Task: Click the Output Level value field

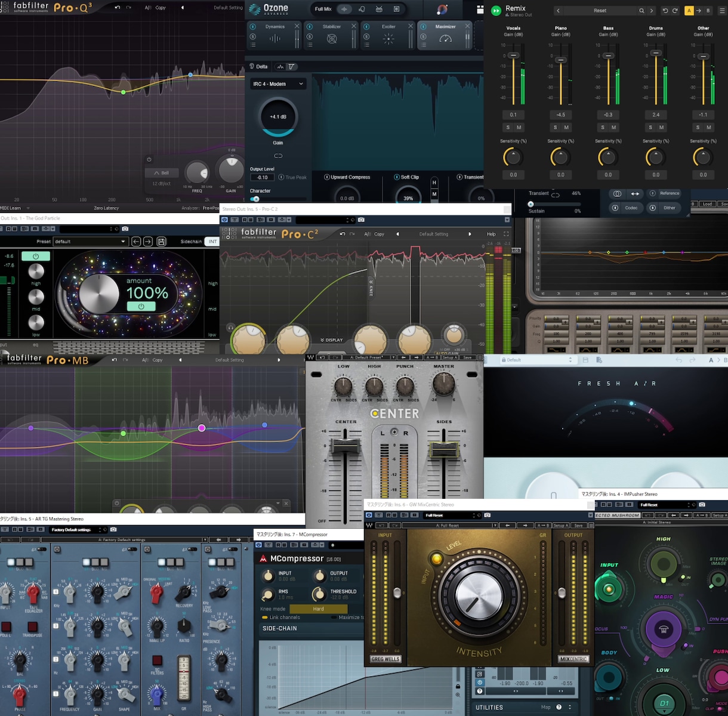Action: click(262, 178)
